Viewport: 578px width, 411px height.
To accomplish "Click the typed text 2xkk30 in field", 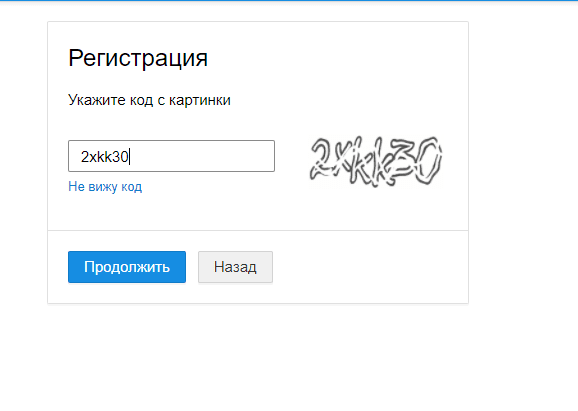I will (x=104, y=157).
